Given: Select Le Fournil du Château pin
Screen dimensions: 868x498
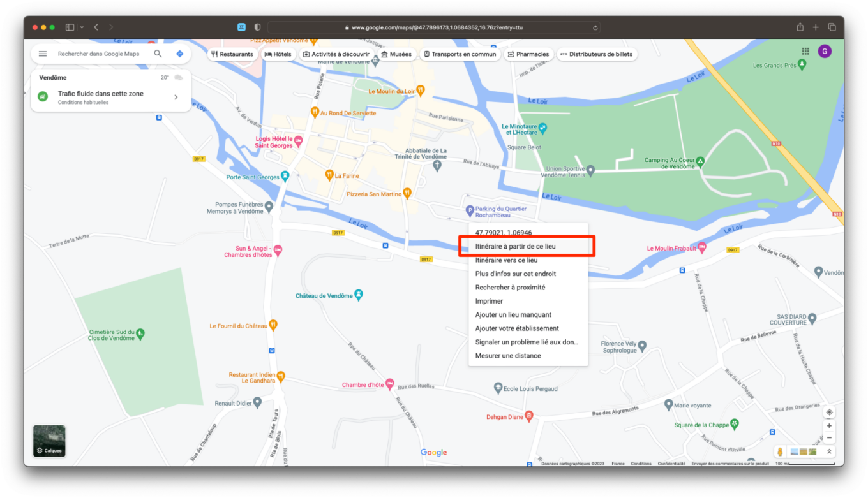Looking at the screenshot, I should pos(273,325).
